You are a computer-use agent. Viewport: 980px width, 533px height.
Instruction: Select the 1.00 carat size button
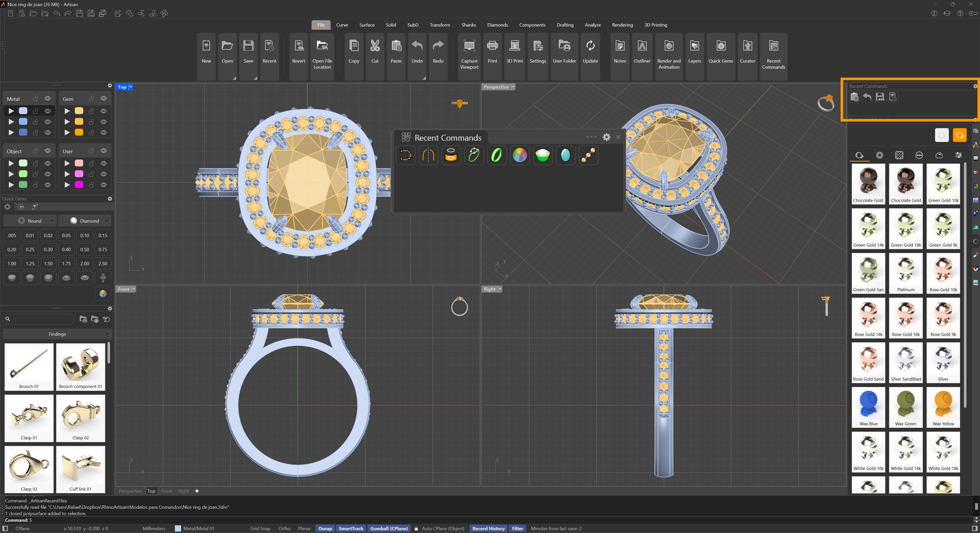(12, 264)
